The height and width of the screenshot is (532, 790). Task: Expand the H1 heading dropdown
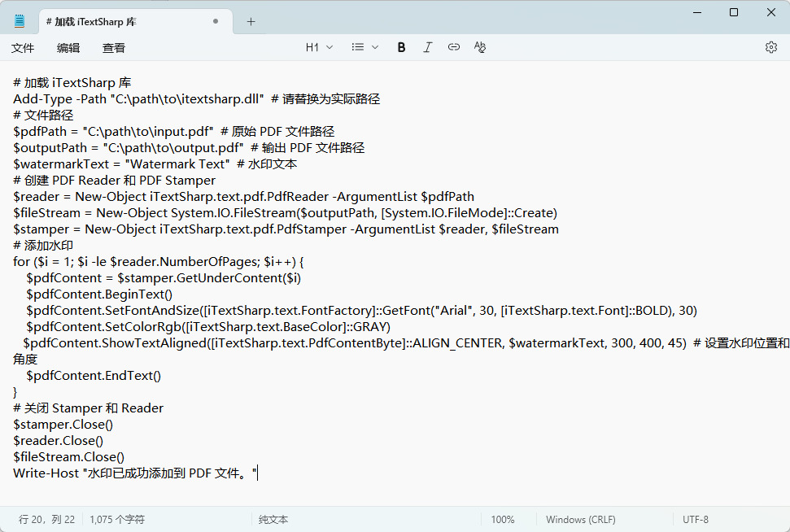[x=319, y=47]
